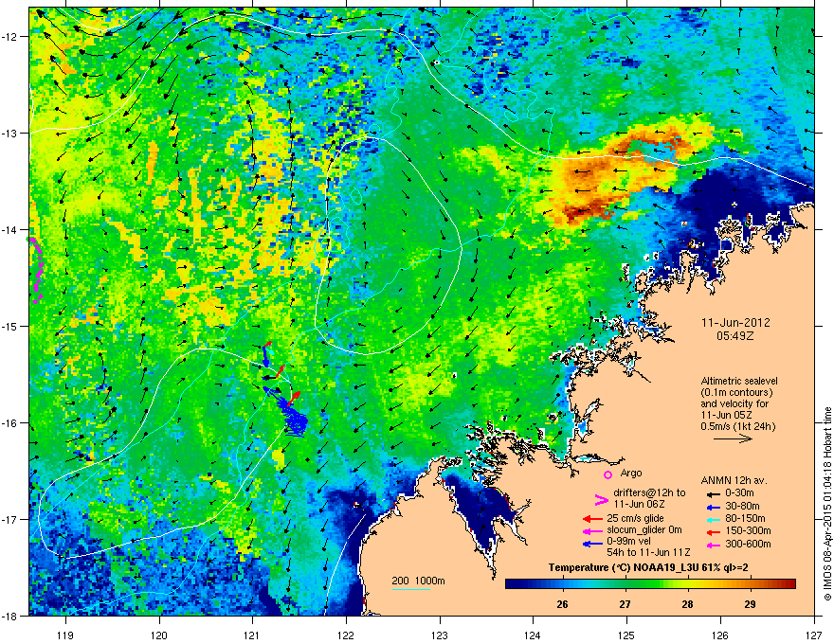Click the black ANMN arrow for 0-30m
The height and width of the screenshot is (644, 834).
coord(714,493)
